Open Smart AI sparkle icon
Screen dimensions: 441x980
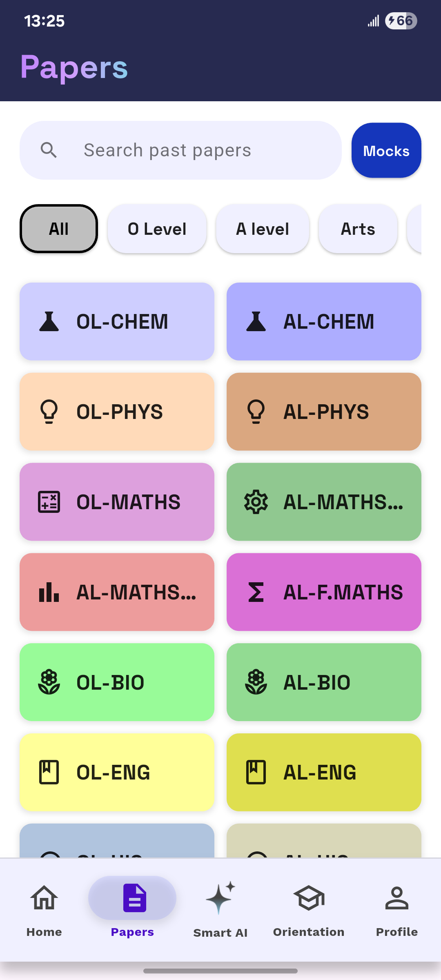(220, 898)
